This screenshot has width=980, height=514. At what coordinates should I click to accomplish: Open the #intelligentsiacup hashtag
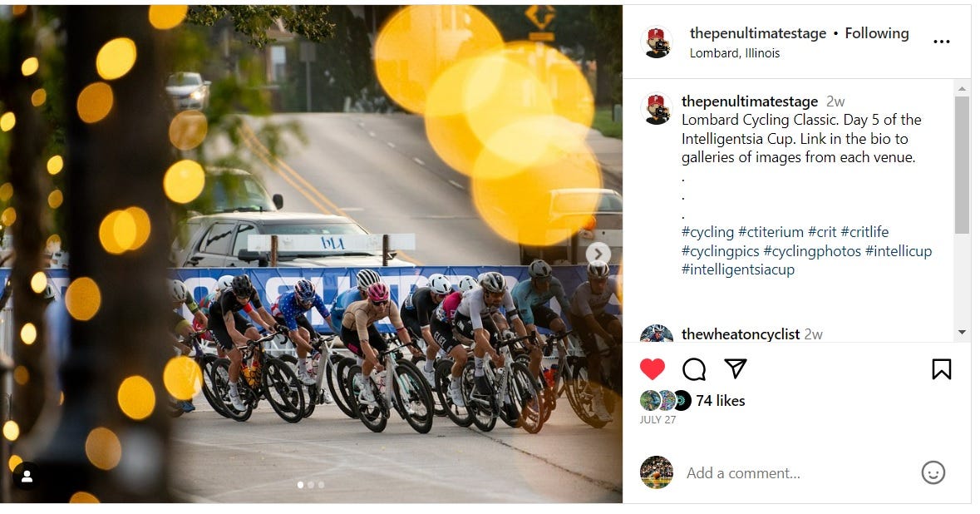(737, 270)
